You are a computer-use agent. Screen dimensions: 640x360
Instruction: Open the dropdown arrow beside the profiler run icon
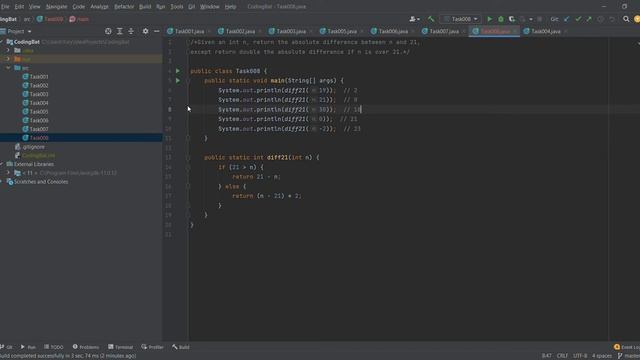[531, 19]
